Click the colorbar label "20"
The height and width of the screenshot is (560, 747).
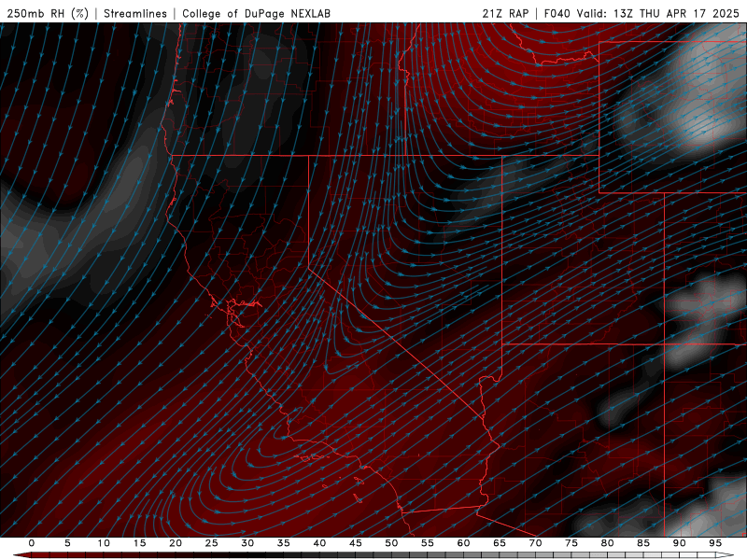tap(176, 543)
